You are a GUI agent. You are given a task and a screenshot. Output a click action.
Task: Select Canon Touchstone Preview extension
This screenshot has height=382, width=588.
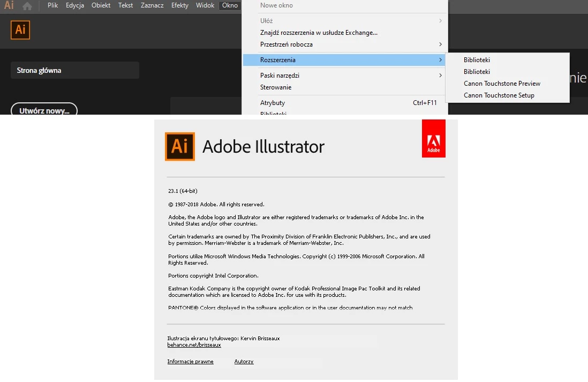tap(507, 83)
